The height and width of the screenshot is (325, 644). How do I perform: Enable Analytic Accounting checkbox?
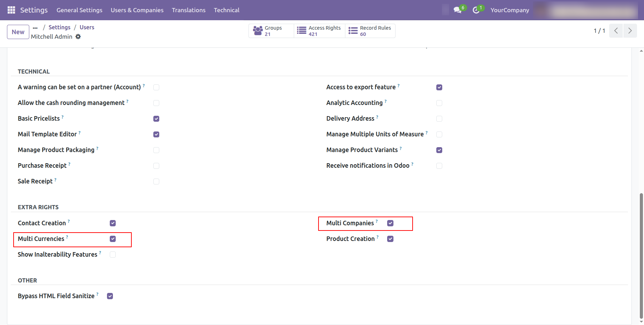tap(439, 103)
